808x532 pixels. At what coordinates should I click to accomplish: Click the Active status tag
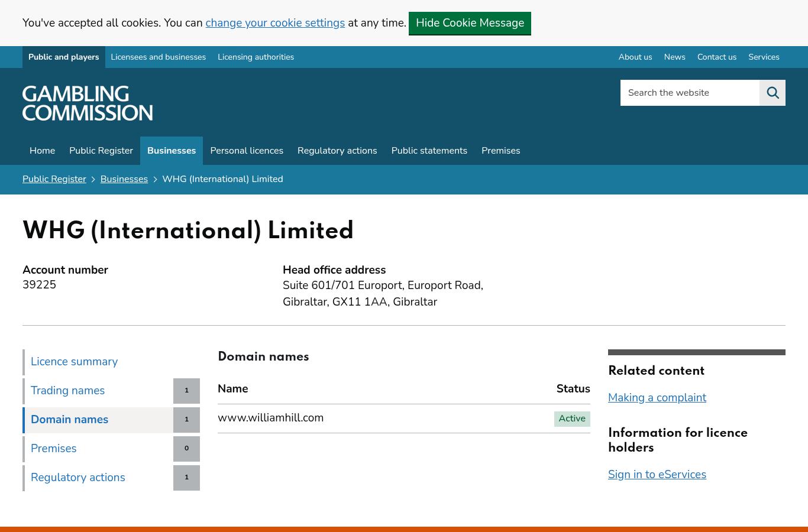click(572, 419)
